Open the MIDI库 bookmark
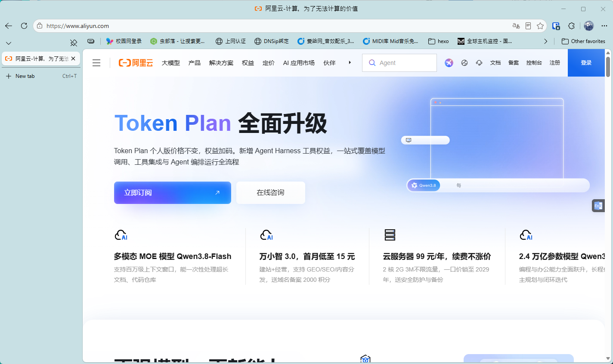 point(390,41)
